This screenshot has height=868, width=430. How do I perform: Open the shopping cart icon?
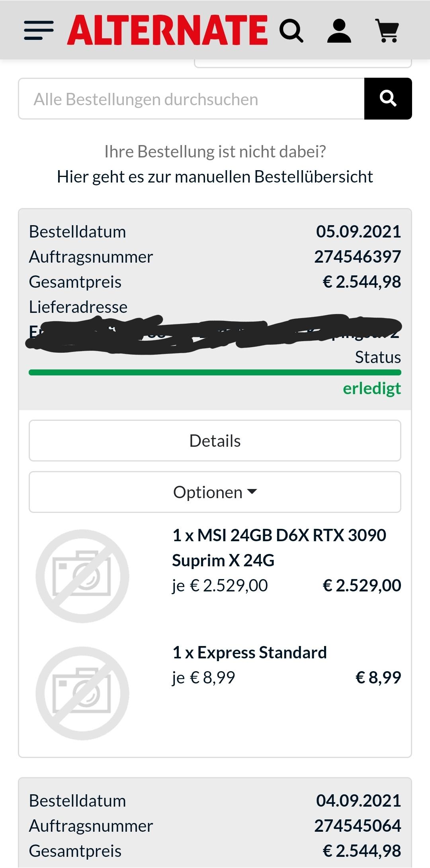tap(387, 31)
